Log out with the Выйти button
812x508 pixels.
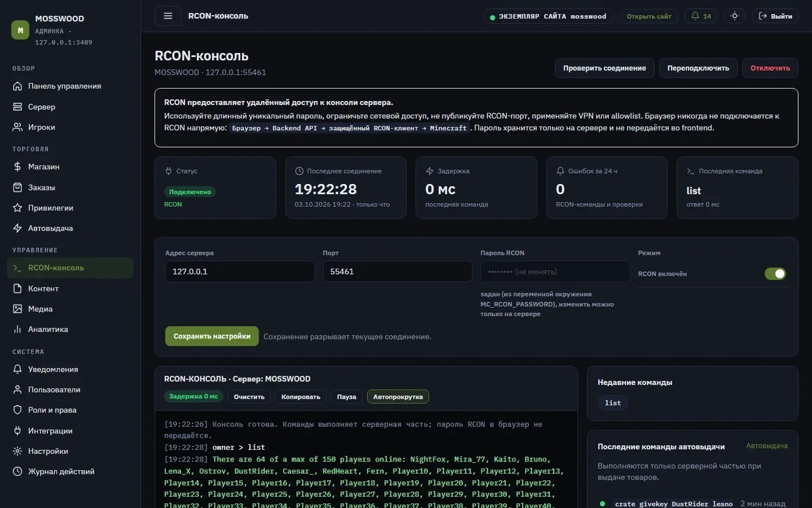point(775,16)
